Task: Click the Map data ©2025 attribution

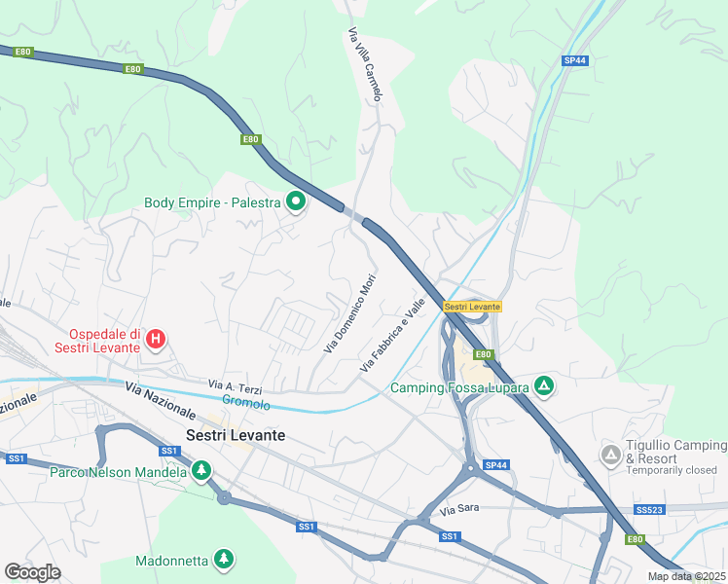Action: [686, 576]
